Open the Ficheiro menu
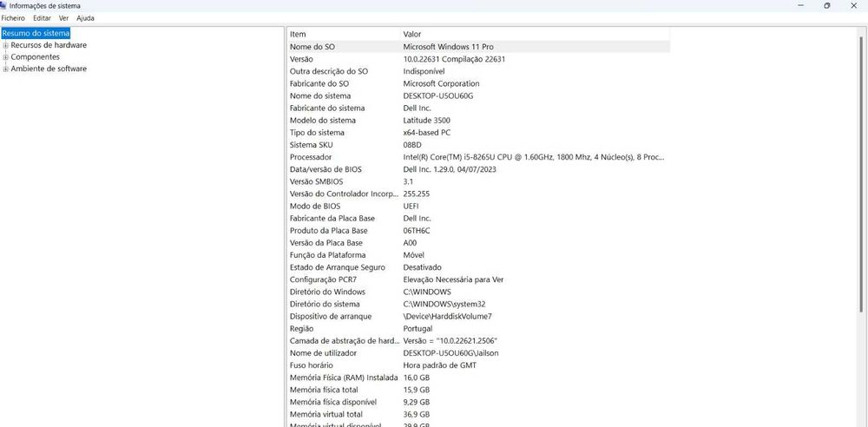The height and width of the screenshot is (427, 868). tap(13, 18)
